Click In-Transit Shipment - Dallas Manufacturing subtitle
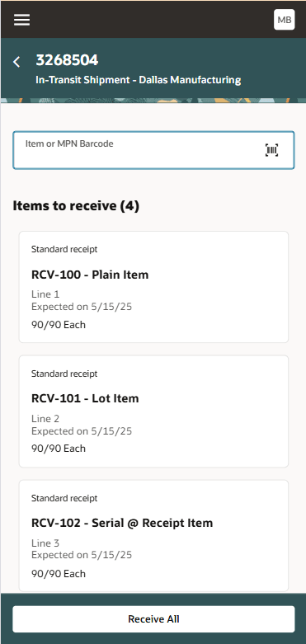Screen dimensions: 306x644 tap(139, 80)
